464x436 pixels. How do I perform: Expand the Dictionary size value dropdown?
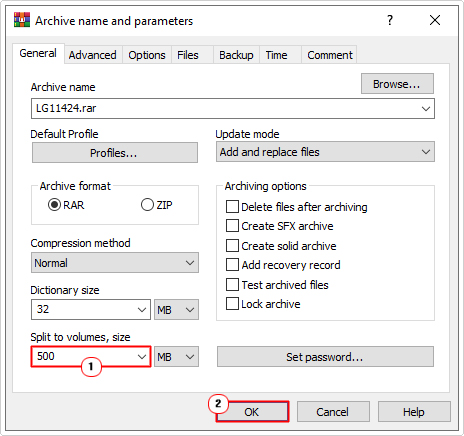point(142,310)
